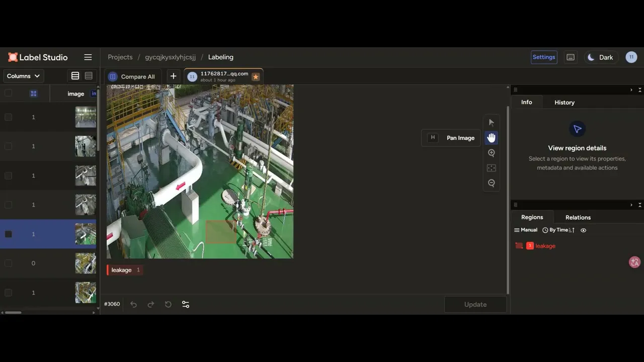Screen dimensions: 644x362
Task: Click the zoom out magnifier icon
Action: pyautogui.click(x=492, y=183)
